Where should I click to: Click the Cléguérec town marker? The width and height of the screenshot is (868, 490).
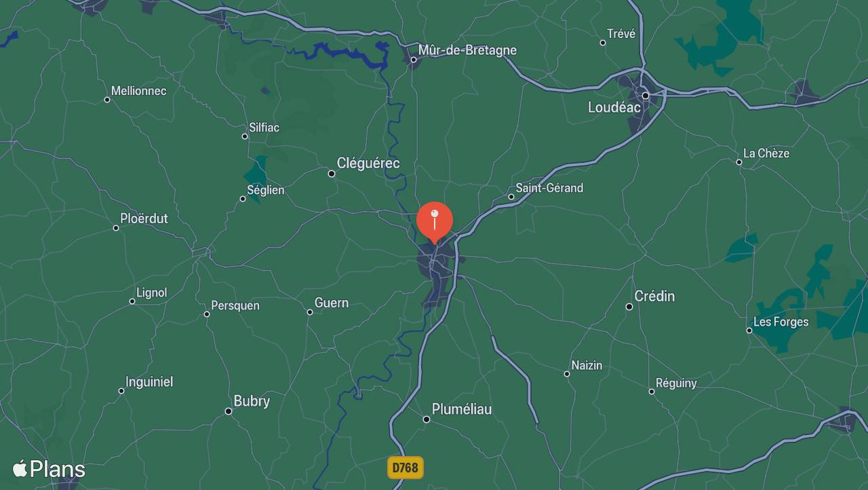tap(332, 174)
